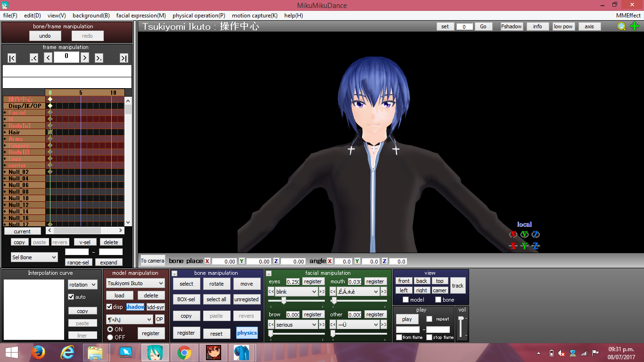Screen dimensions: 644x362
Task: Open the Tsukiyomi Ikuto model dropdown
Action: pyautogui.click(x=135, y=283)
